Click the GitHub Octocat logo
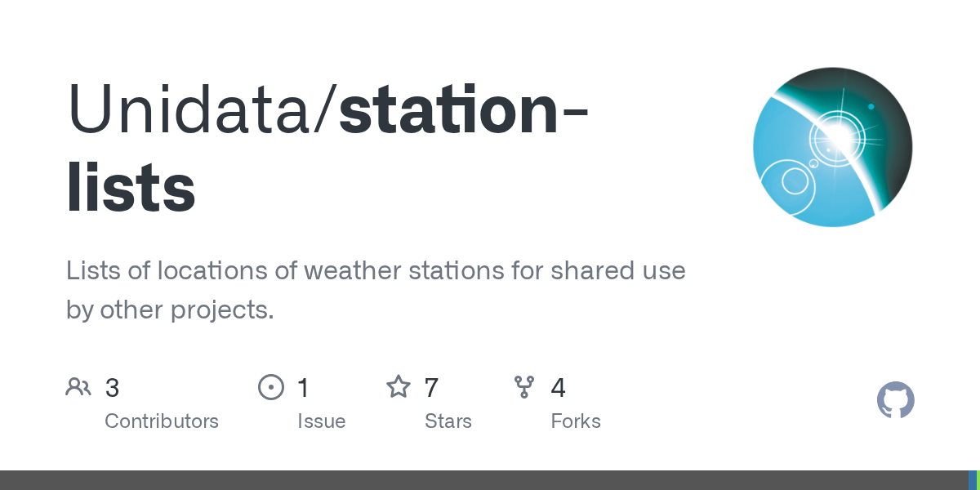Viewport: 980px width, 490px height. (x=895, y=400)
